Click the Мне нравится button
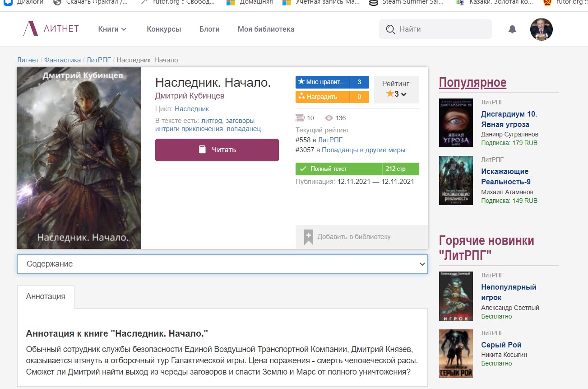Screen dimensions: 588x389 [323, 82]
